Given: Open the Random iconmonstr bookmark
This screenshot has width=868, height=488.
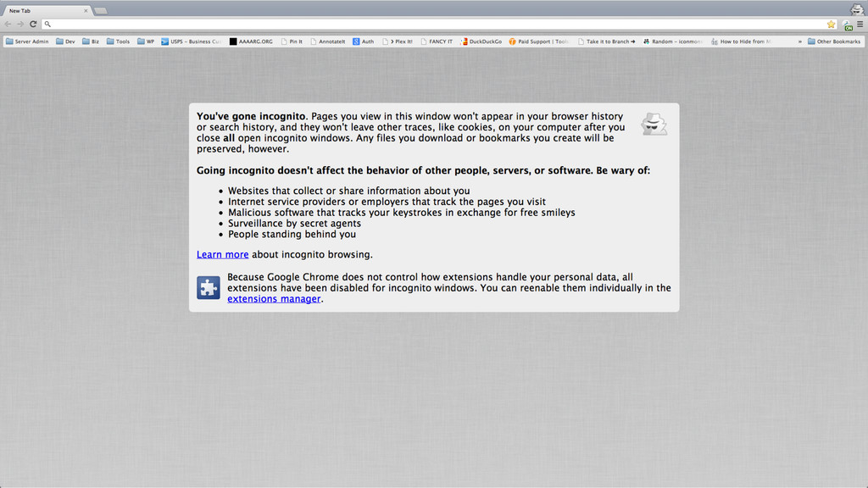Looking at the screenshot, I should 672,42.
